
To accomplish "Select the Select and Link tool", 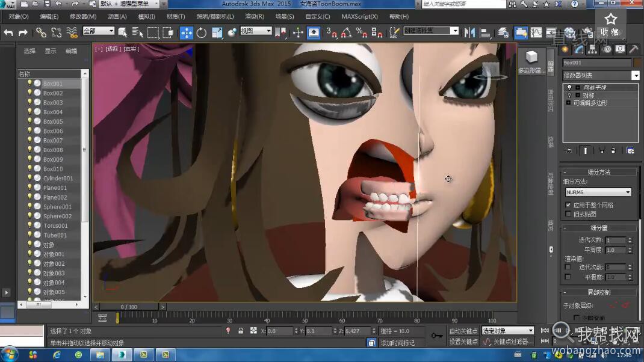I will [x=41, y=32].
